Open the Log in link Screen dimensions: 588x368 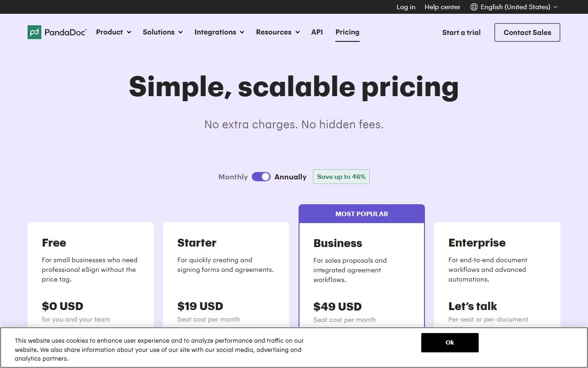406,7
